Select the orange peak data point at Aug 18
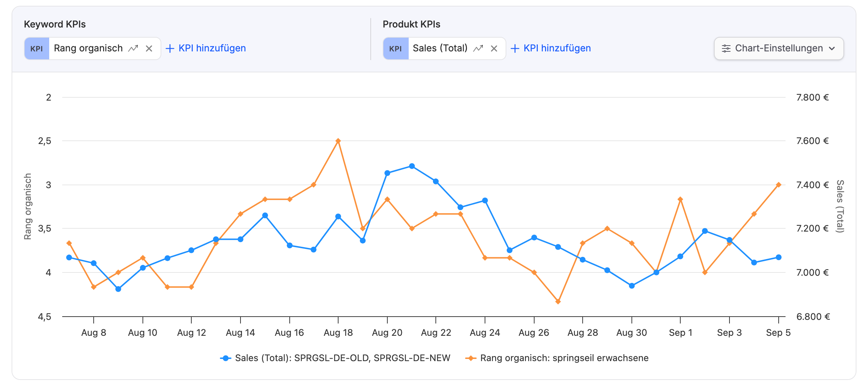The image size is (868, 385). click(x=338, y=141)
